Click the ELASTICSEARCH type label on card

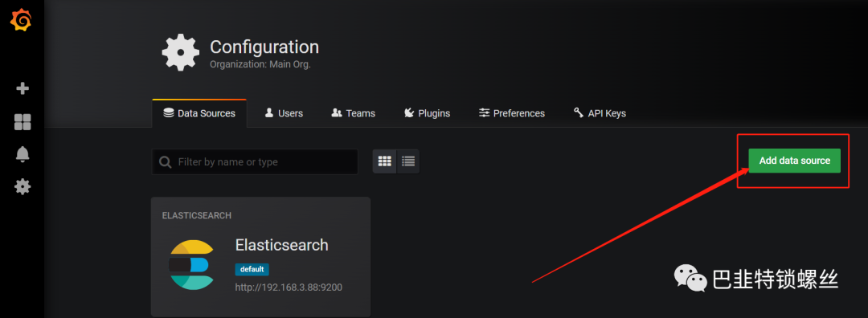[x=197, y=215]
